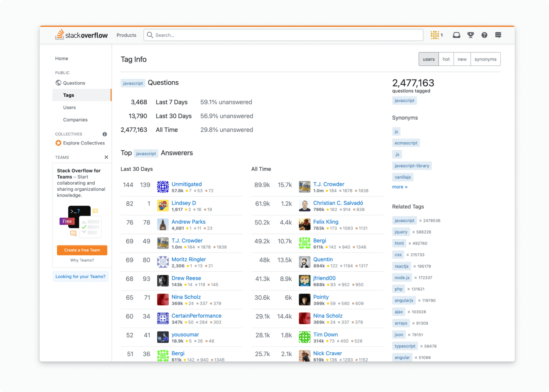Click Lindsey D's avatar
The width and height of the screenshot is (549, 392).
163,206
